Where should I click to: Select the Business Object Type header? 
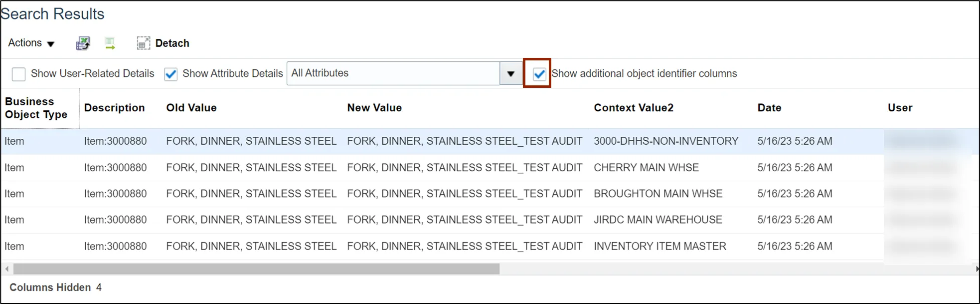click(36, 108)
